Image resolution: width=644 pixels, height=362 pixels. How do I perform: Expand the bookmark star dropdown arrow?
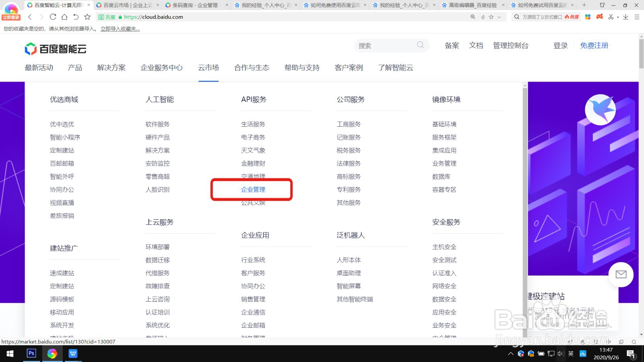499,17
